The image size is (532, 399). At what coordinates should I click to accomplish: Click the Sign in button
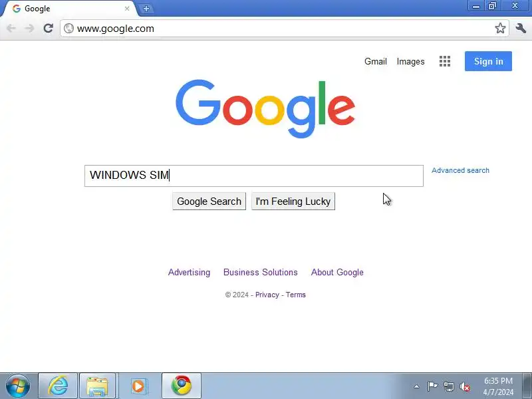[x=488, y=61]
